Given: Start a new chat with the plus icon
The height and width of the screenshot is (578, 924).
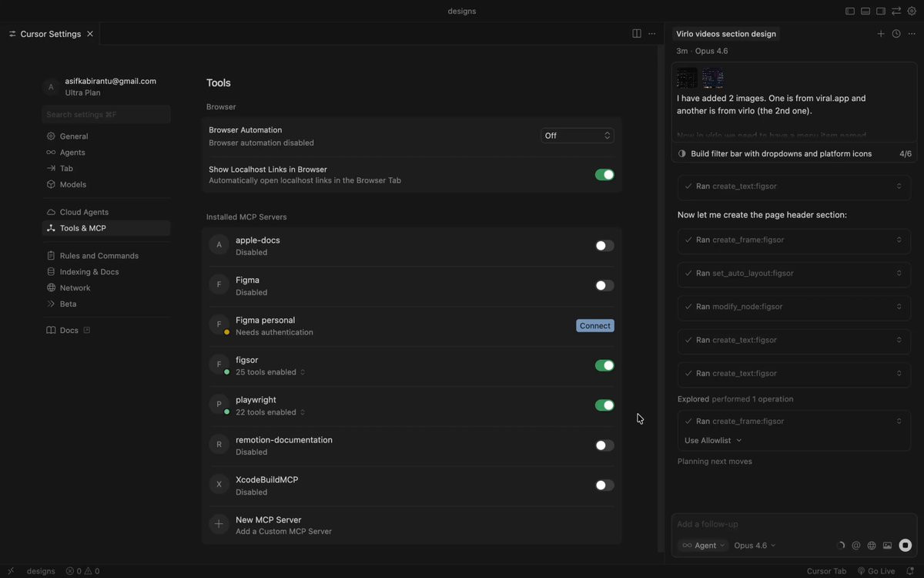Looking at the screenshot, I should [881, 34].
